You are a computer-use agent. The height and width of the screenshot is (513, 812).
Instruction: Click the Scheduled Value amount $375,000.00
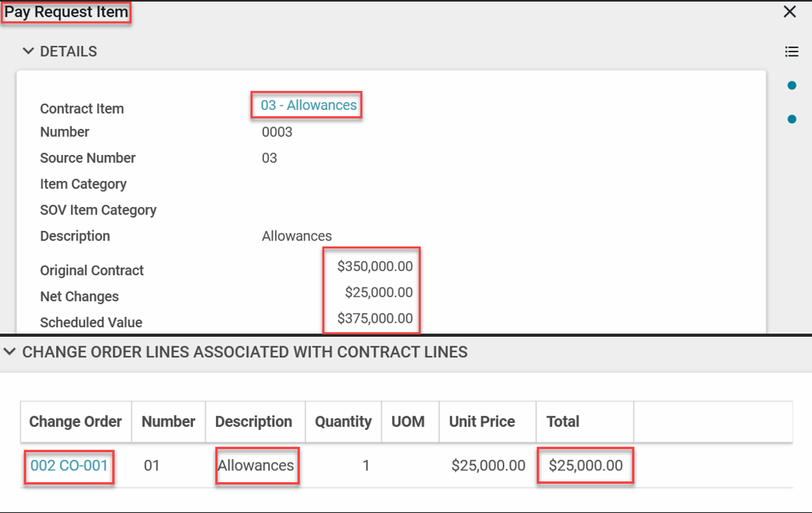coord(375,319)
